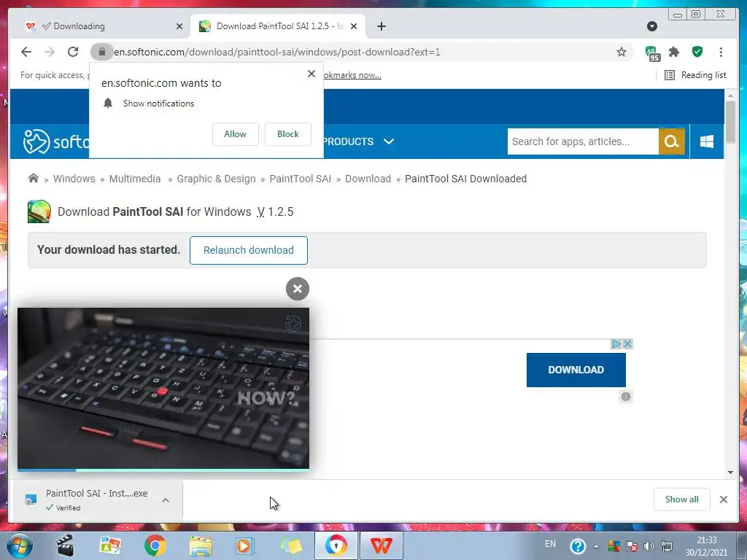Allow softonic.com notifications
This screenshot has height=560, width=747.
coord(236,134)
